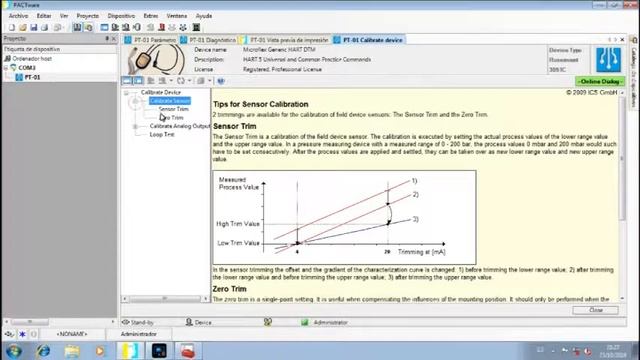Open the Windows Start menu
The image size is (640, 360).
[x=14, y=351]
